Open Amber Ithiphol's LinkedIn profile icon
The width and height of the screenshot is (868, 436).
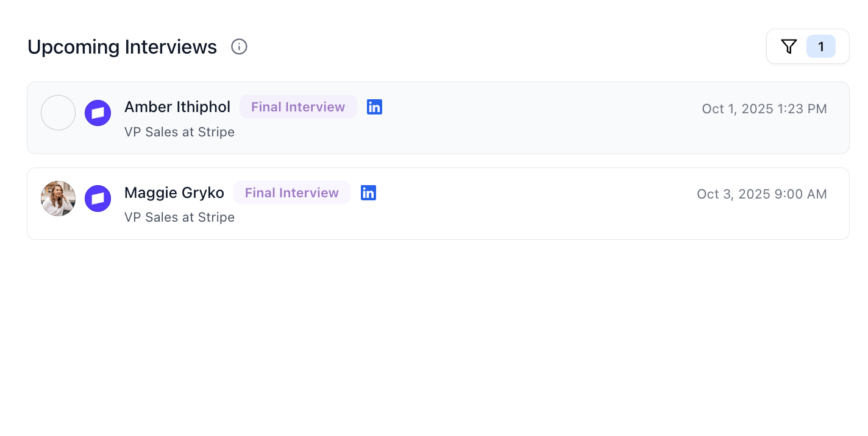pos(374,107)
